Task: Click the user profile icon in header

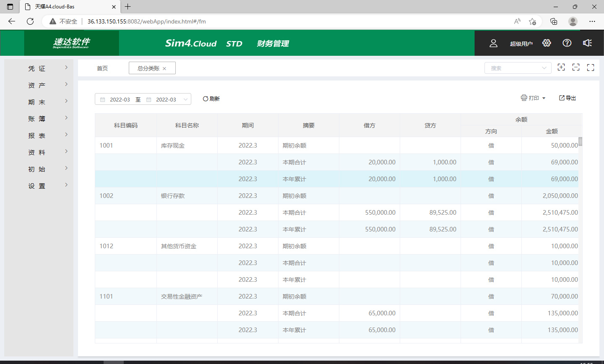Action: click(x=493, y=43)
